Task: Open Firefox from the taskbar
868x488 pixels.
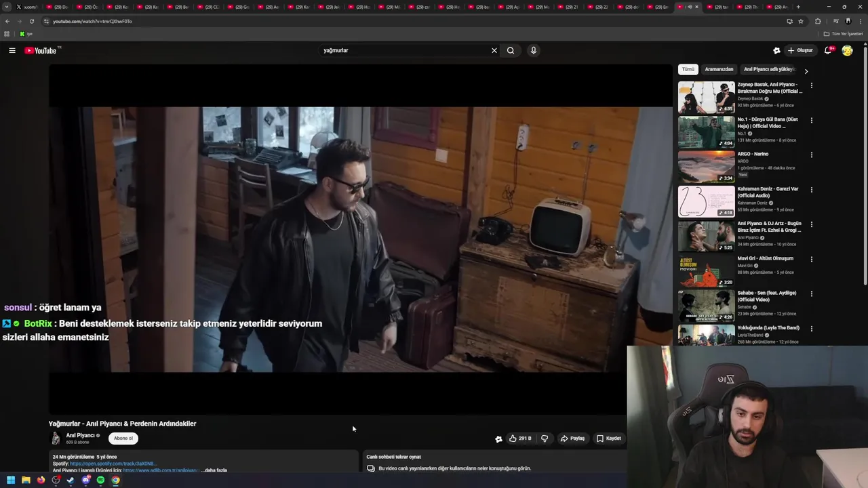Action: click(41, 480)
